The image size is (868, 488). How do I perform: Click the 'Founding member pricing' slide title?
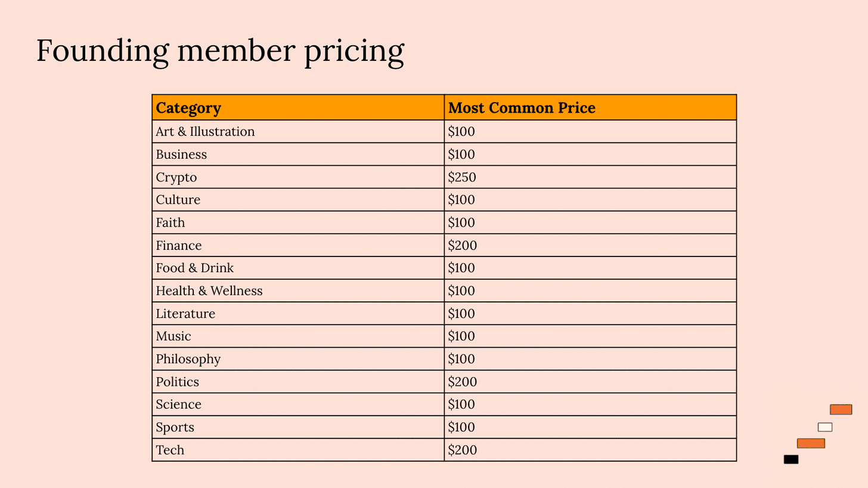[x=220, y=51]
